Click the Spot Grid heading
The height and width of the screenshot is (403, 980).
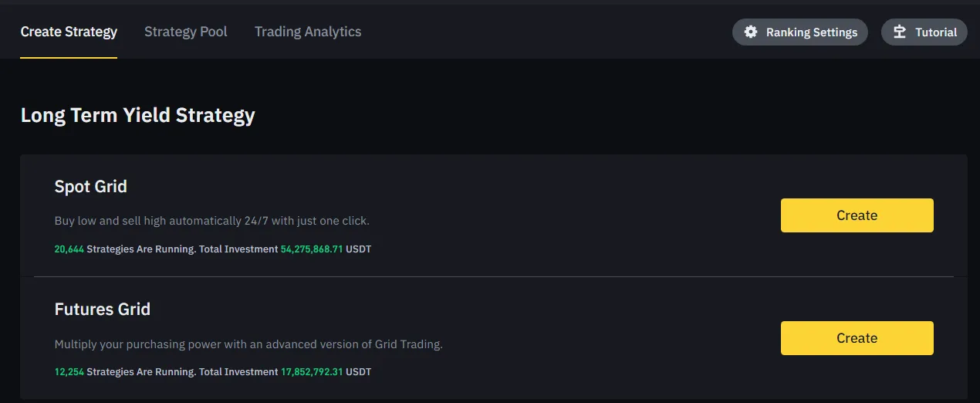(91, 187)
